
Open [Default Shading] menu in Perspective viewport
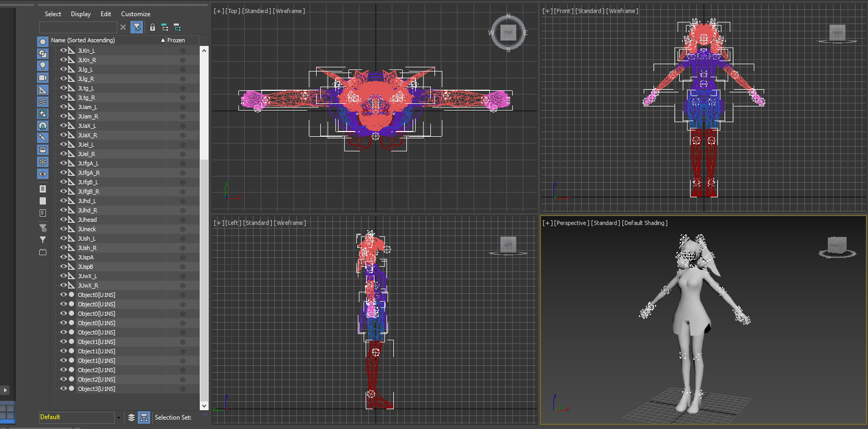[x=644, y=223]
